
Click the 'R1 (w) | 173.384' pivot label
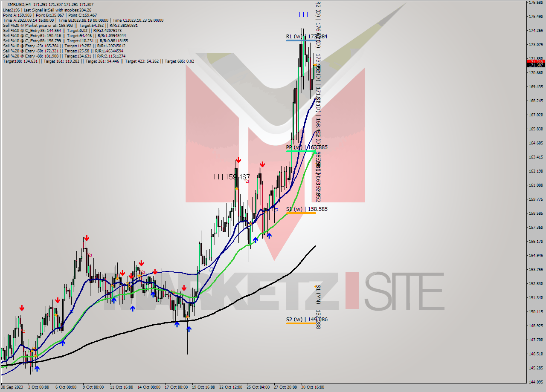click(x=307, y=37)
